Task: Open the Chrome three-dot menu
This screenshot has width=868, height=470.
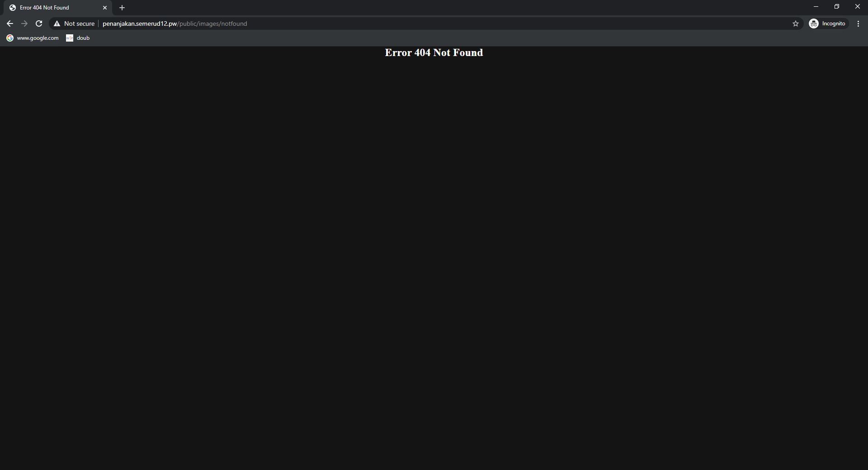Action: point(858,23)
